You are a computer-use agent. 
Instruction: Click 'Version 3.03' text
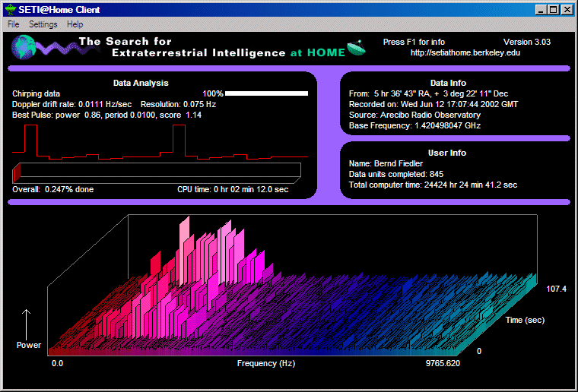tap(527, 42)
